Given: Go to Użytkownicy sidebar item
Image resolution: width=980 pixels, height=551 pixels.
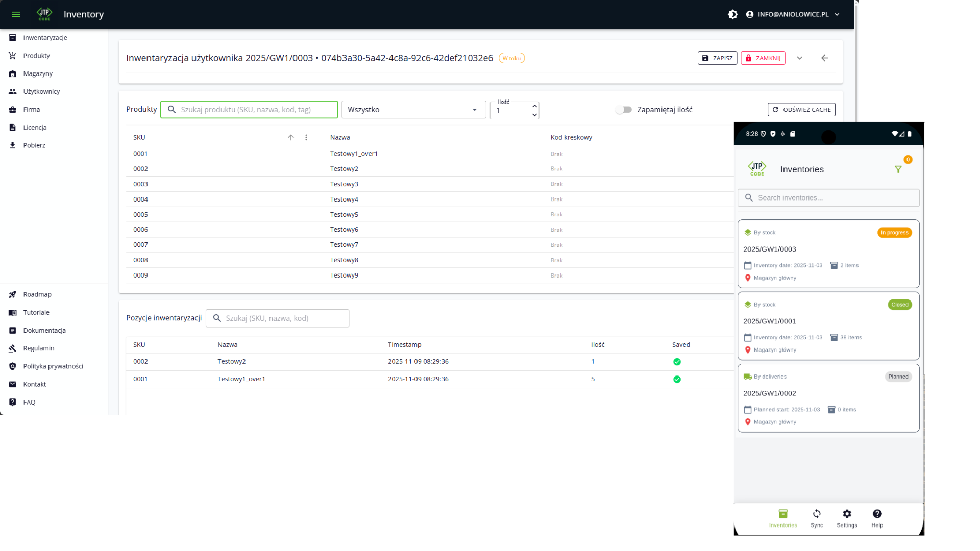Looking at the screenshot, I should pos(41,91).
